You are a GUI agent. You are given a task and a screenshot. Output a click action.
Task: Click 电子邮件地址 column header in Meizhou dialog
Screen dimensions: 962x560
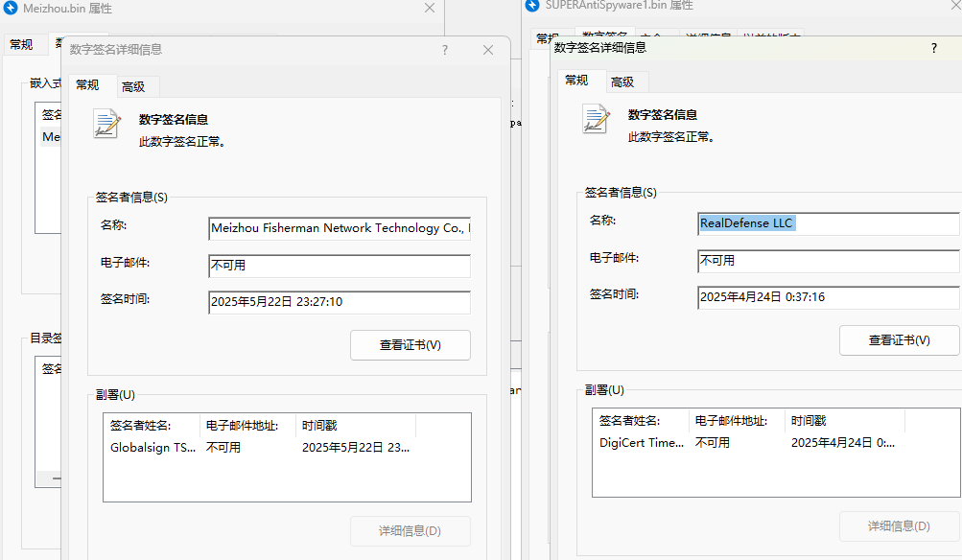point(247,426)
